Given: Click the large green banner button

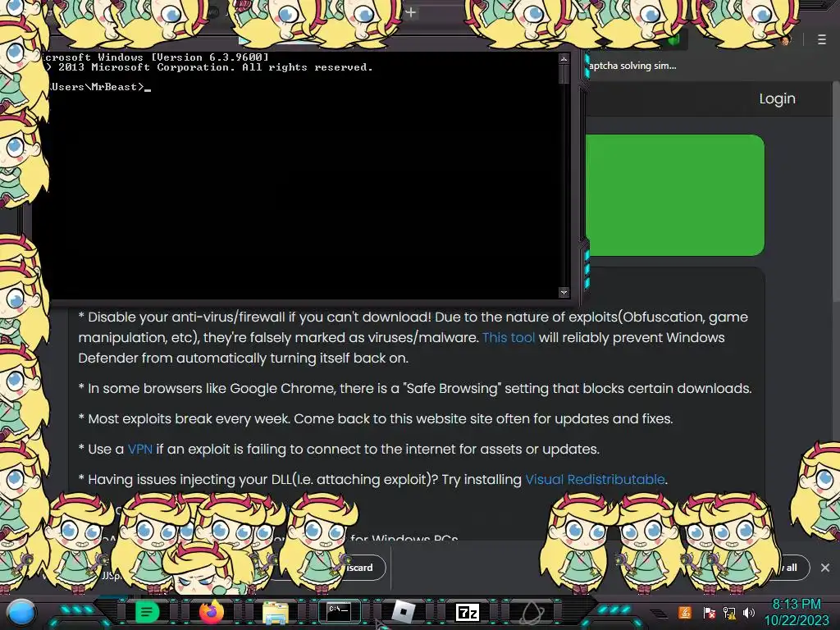Looking at the screenshot, I should (675, 195).
